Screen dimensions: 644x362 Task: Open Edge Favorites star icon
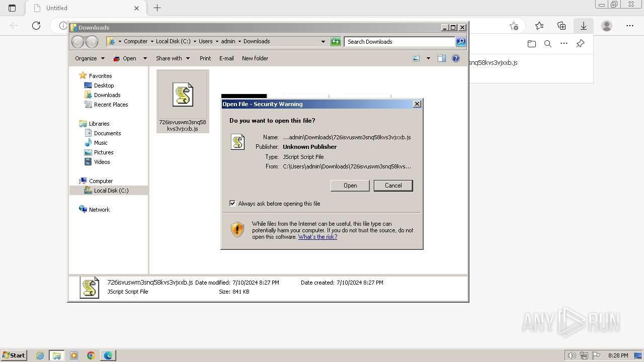pos(539,26)
